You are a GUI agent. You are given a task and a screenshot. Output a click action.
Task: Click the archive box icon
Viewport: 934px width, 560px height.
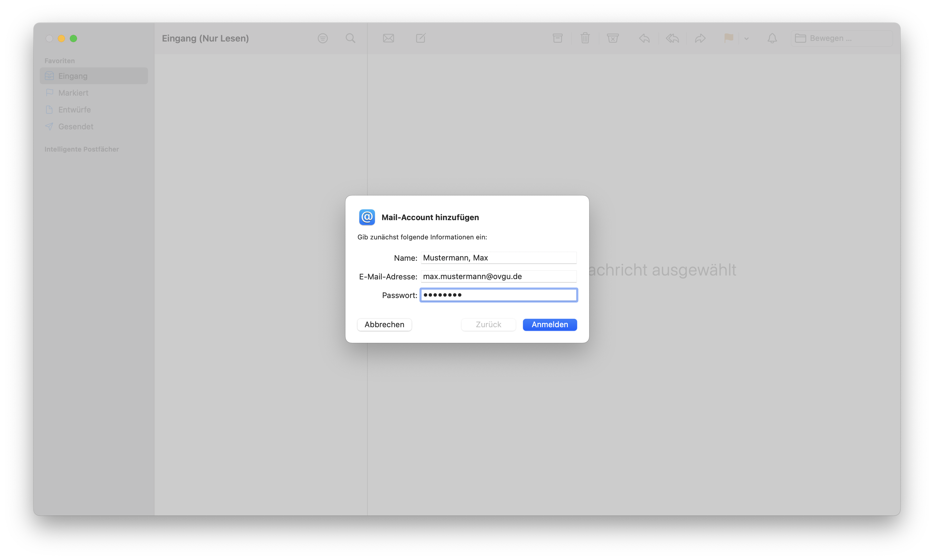(x=557, y=38)
